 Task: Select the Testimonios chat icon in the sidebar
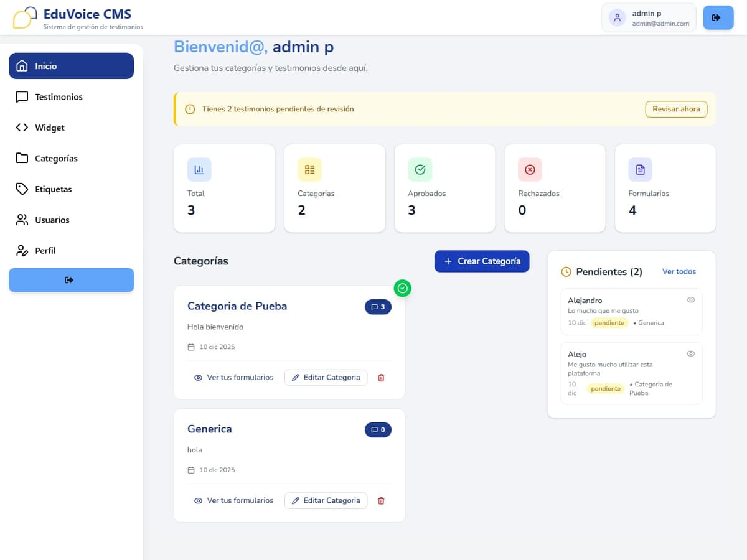tap(22, 97)
